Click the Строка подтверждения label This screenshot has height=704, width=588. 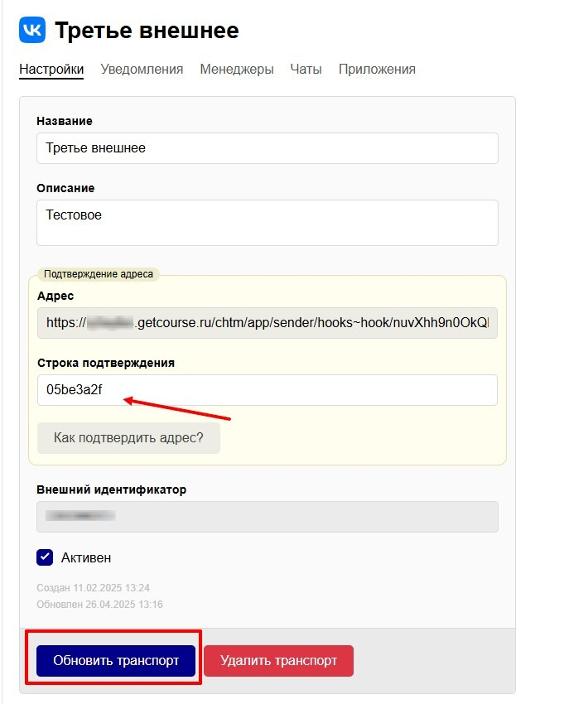tap(106, 363)
